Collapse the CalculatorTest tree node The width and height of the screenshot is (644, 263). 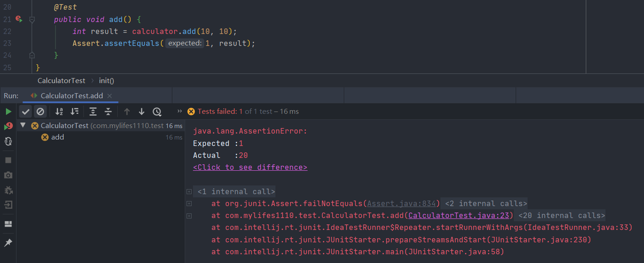(23, 125)
